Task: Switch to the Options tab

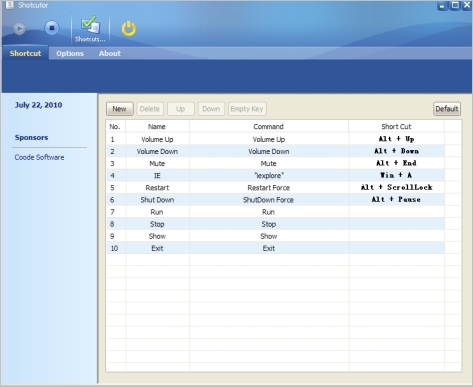Action: tap(70, 53)
